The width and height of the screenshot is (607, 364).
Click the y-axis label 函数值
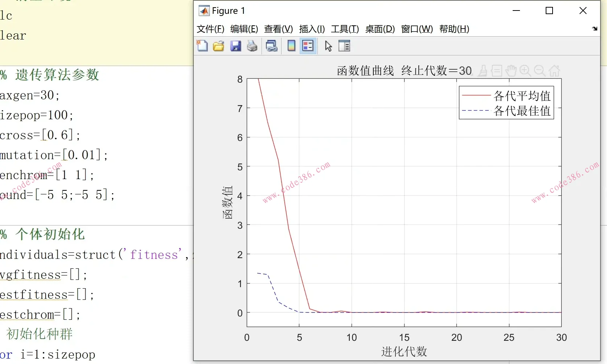[227, 203]
